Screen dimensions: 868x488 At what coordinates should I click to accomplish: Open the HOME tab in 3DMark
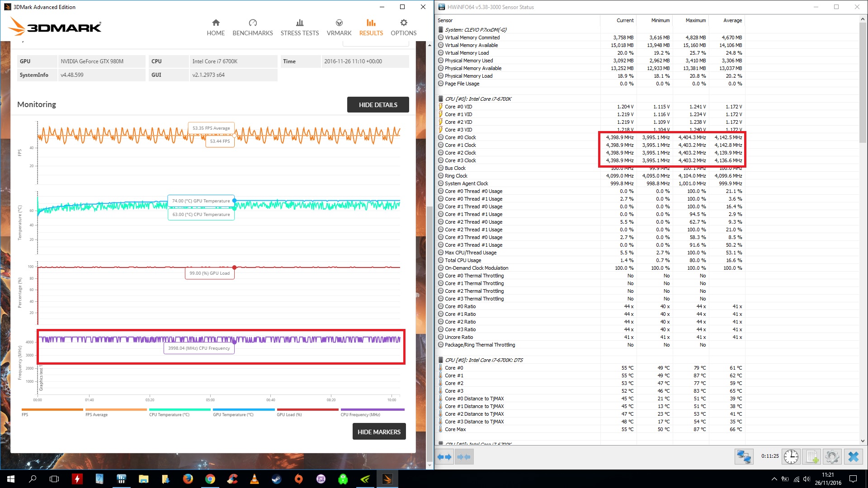pyautogui.click(x=216, y=28)
